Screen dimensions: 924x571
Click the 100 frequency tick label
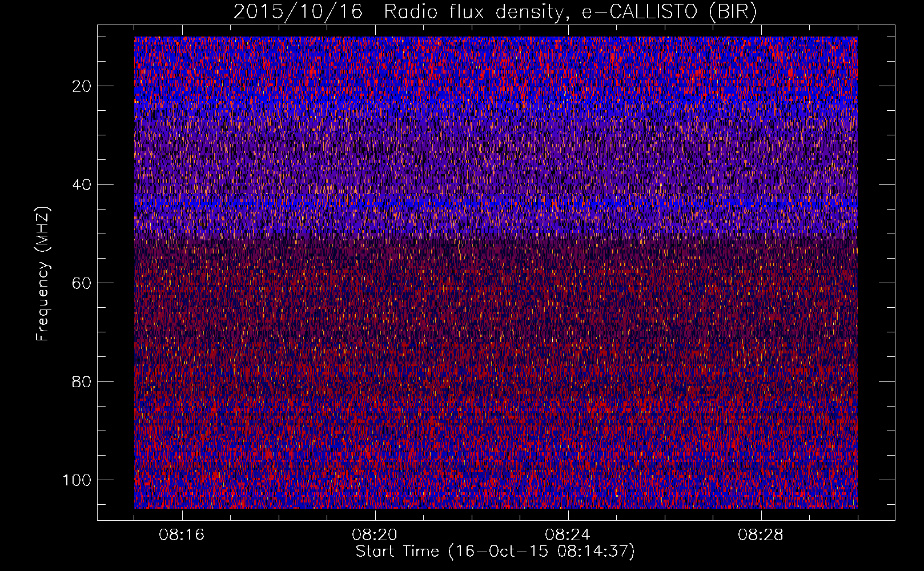point(77,480)
